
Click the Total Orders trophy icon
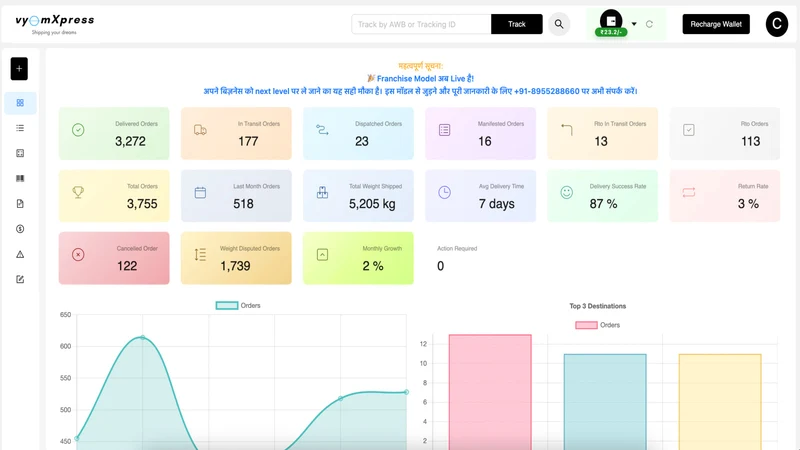(78, 192)
